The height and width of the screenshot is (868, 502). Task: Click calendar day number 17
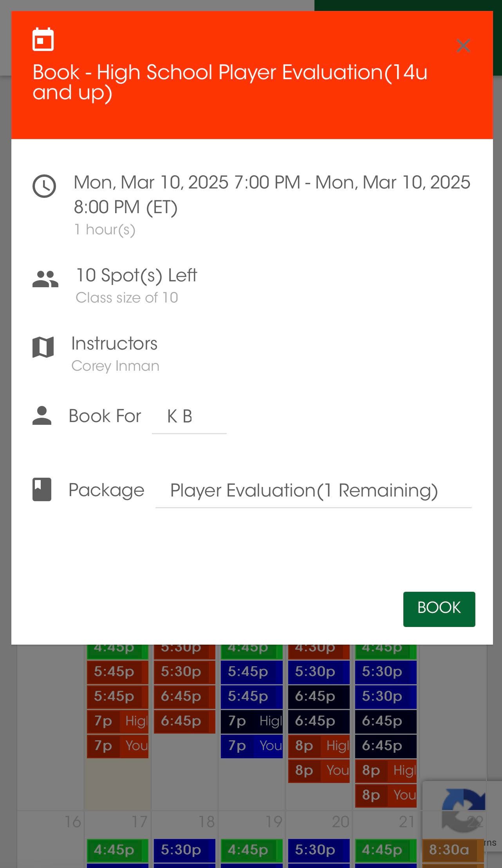(139, 822)
